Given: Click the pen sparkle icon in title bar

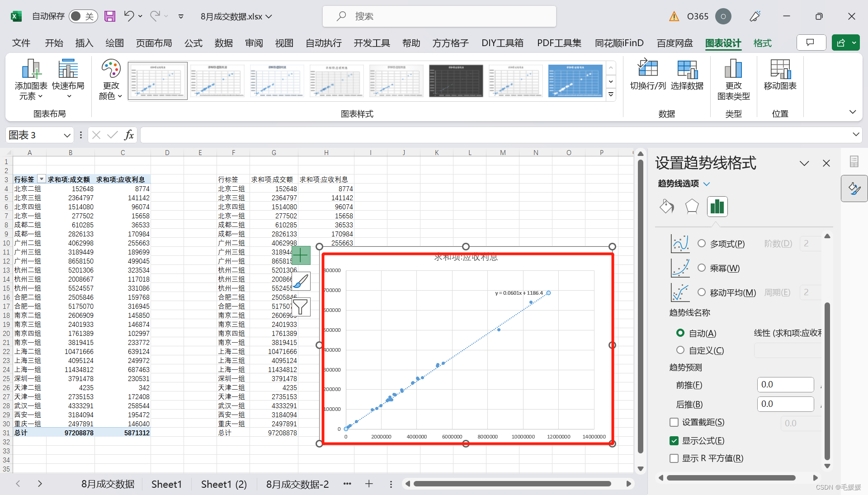Looking at the screenshot, I should point(755,17).
